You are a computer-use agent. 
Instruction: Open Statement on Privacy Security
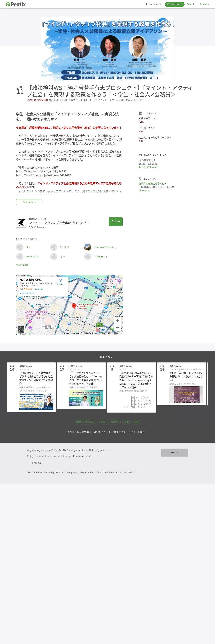tap(48, 472)
